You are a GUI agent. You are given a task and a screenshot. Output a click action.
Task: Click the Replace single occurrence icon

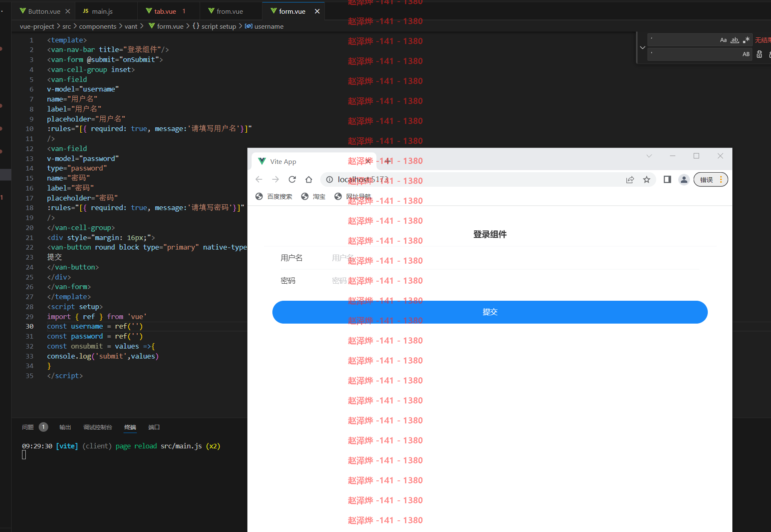759,54
